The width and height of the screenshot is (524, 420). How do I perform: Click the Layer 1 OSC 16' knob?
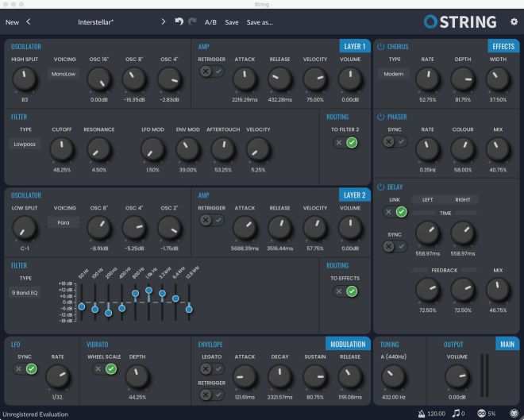tap(99, 79)
